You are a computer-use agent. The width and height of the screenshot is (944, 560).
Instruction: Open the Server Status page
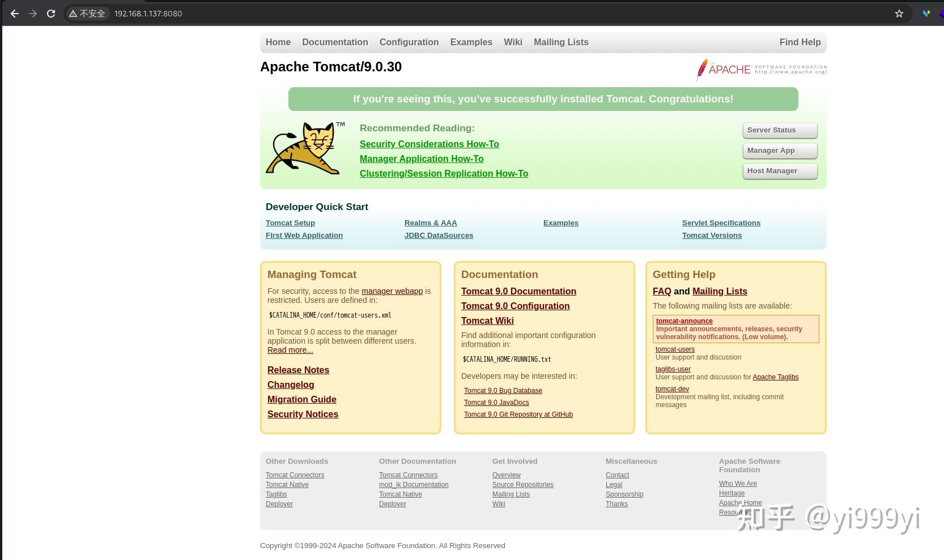780,130
